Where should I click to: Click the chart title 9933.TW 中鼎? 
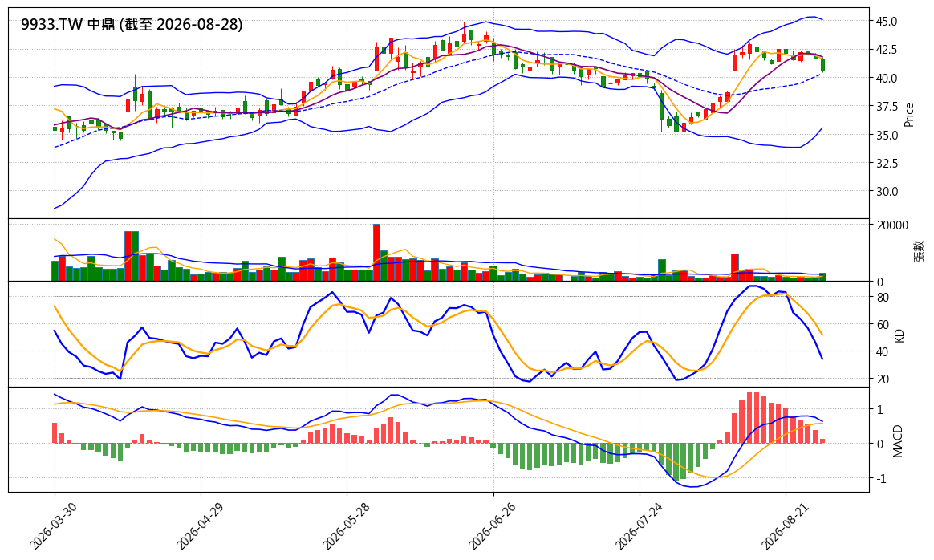coord(132,24)
